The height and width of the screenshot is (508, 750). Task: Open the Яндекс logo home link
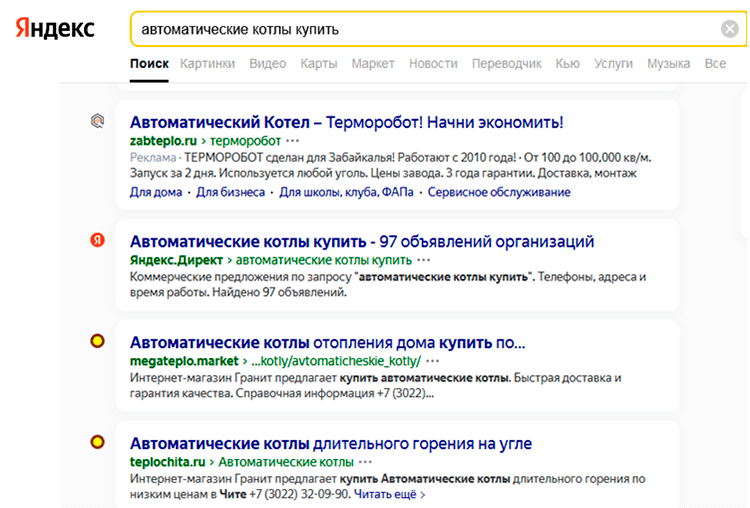(x=55, y=29)
